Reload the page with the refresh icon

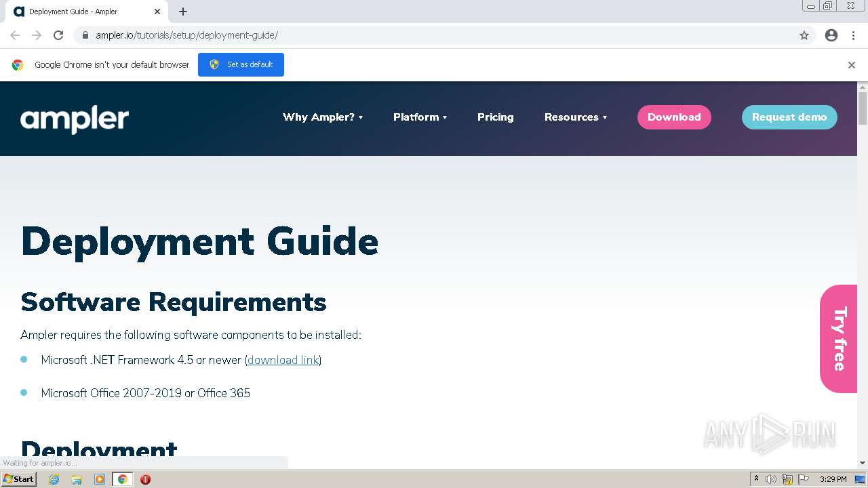[x=58, y=35]
